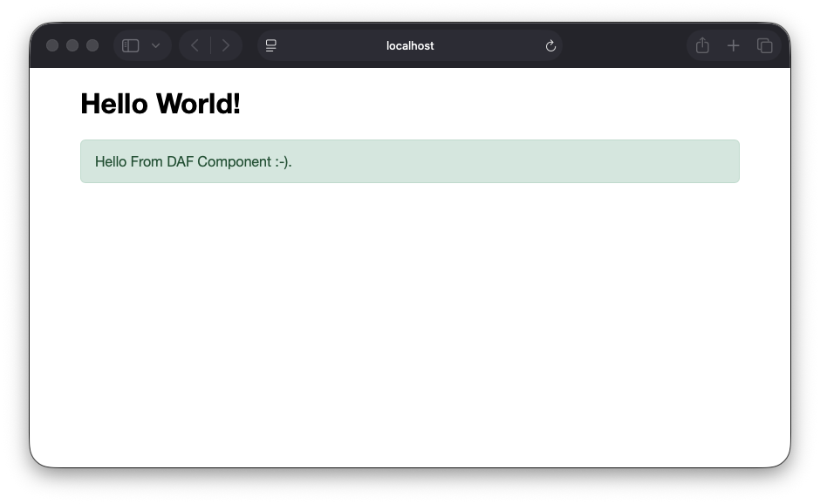Select the localhost text in address bar
The width and height of the screenshot is (820, 504).
[410, 45]
